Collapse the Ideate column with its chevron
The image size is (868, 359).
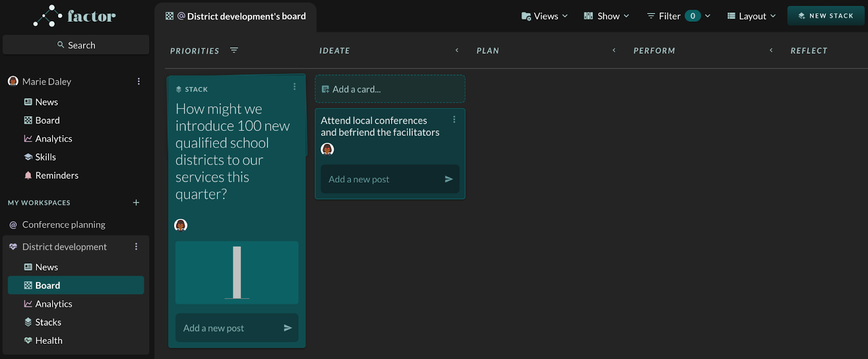(x=457, y=50)
